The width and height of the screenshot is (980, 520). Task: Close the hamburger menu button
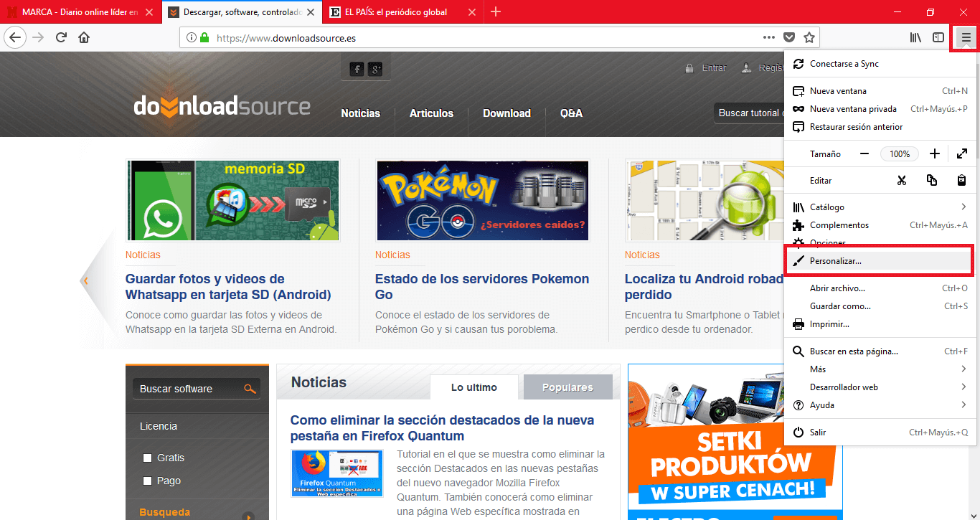[x=966, y=38]
